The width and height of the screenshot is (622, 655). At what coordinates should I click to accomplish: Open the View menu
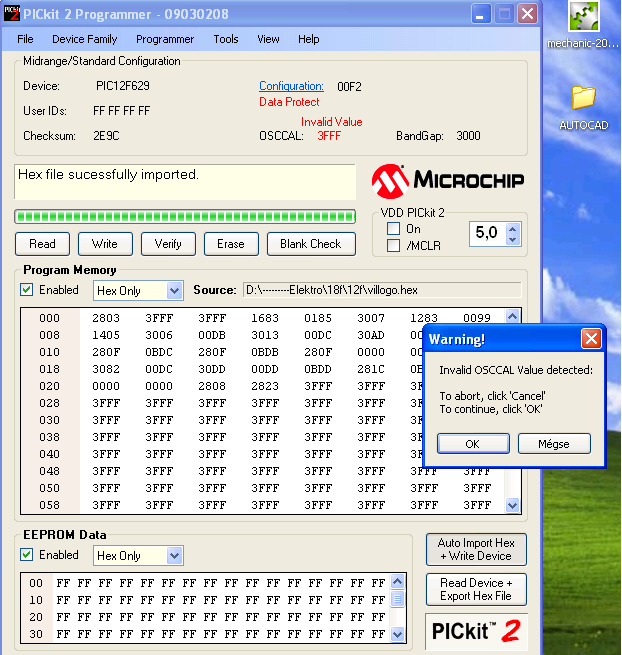tap(268, 39)
